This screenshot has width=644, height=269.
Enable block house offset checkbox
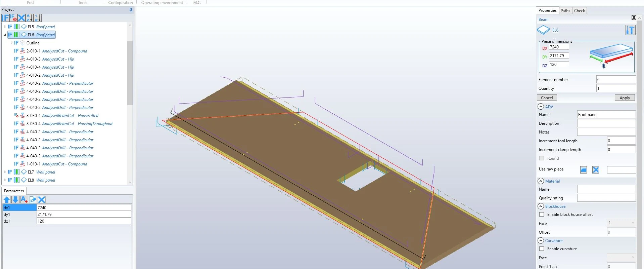point(542,215)
